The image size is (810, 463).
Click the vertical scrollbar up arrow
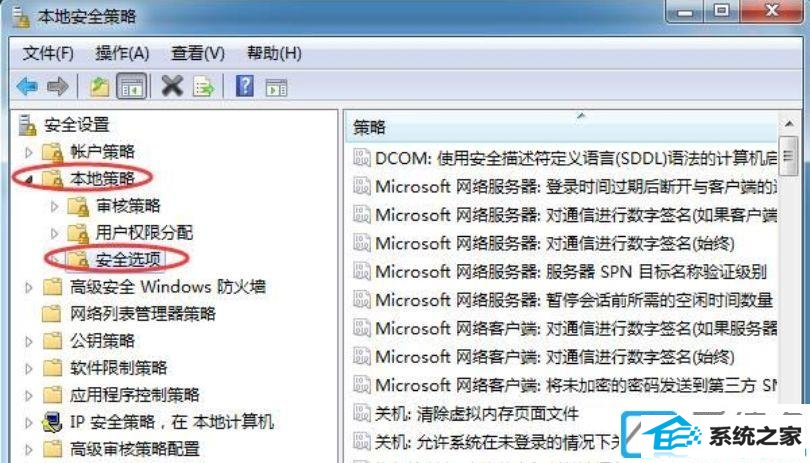789,124
